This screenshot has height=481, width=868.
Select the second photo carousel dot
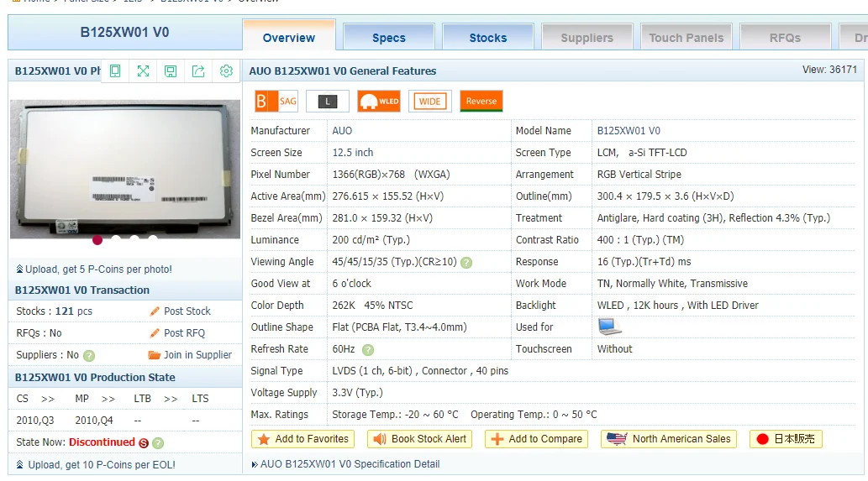(x=116, y=238)
